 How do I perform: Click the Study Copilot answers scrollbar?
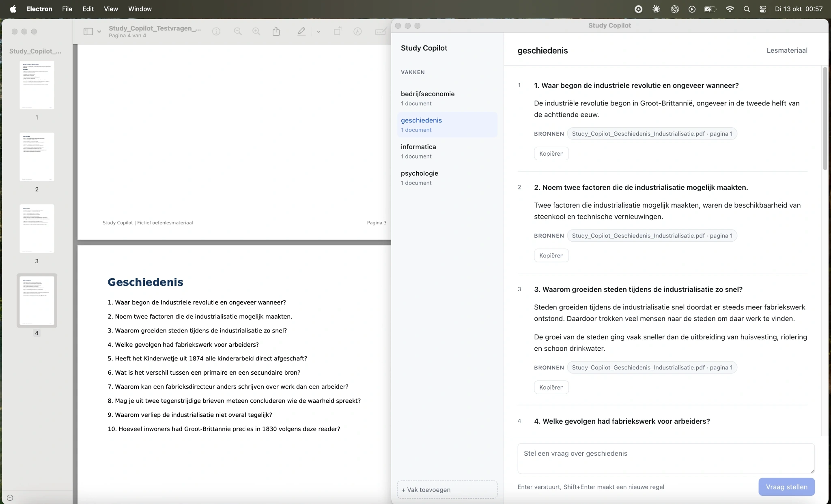tap(825, 118)
